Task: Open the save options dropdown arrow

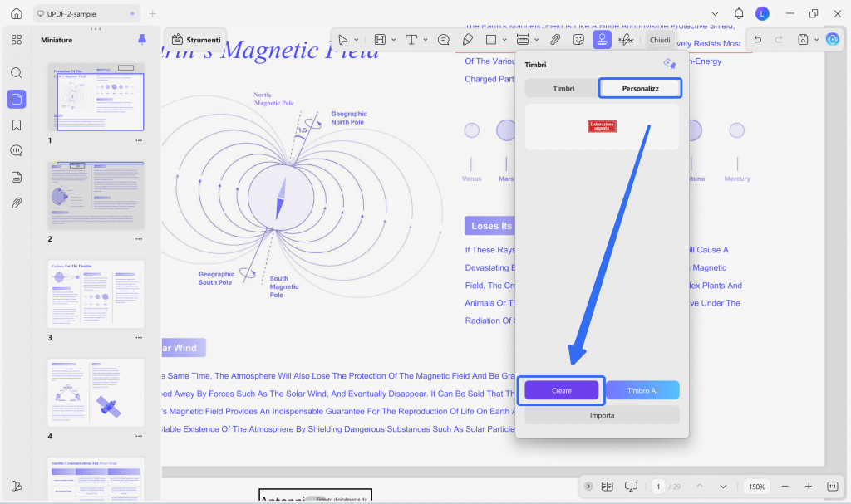Action: tap(816, 40)
